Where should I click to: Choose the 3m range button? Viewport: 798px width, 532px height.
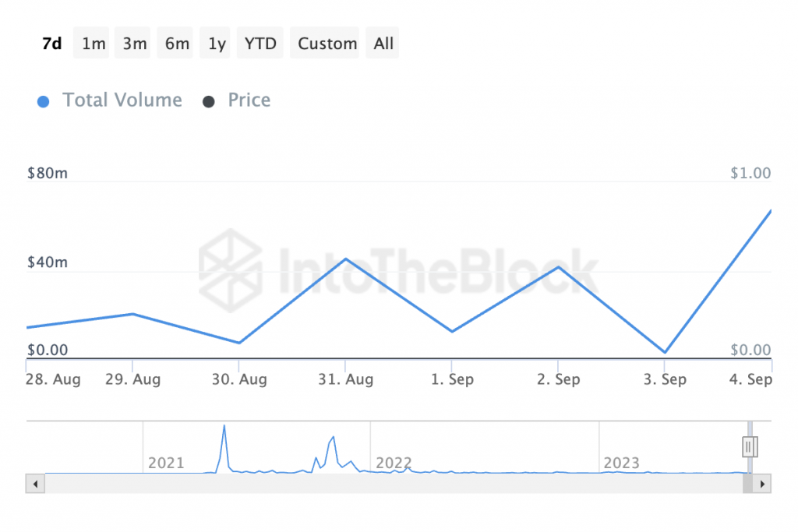(132, 44)
